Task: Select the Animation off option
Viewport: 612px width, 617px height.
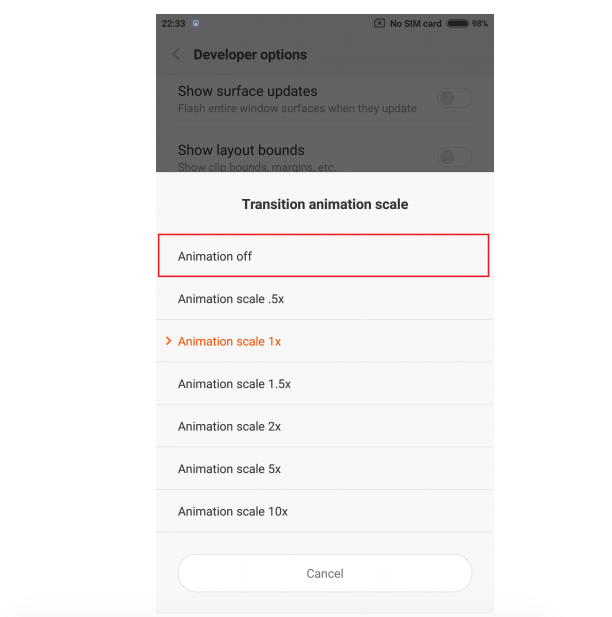Action: click(324, 256)
